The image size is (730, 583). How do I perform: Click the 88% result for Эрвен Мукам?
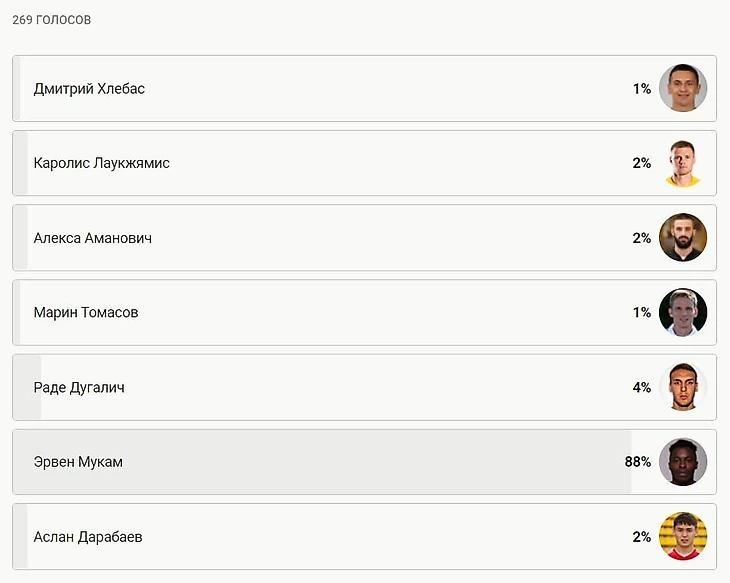click(638, 462)
